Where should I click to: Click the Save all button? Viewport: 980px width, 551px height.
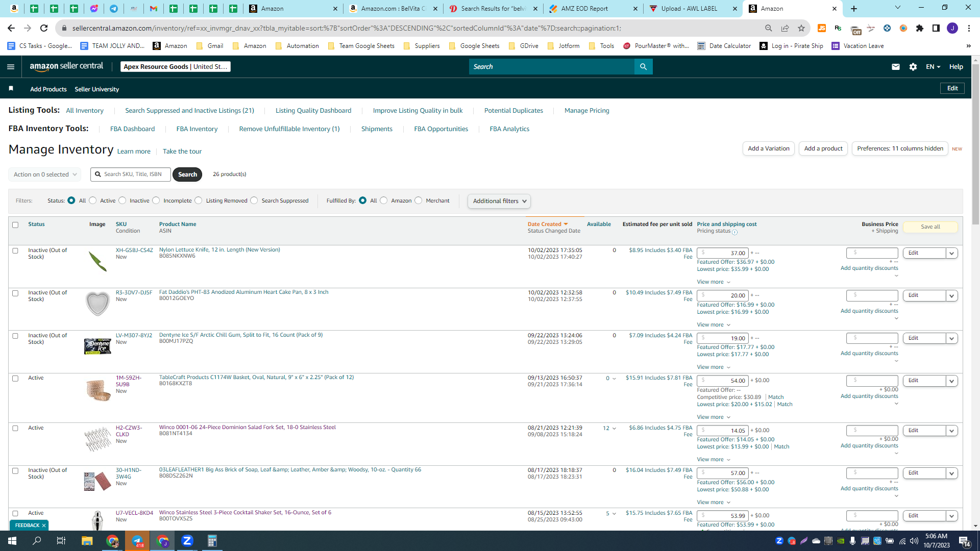pyautogui.click(x=930, y=227)
